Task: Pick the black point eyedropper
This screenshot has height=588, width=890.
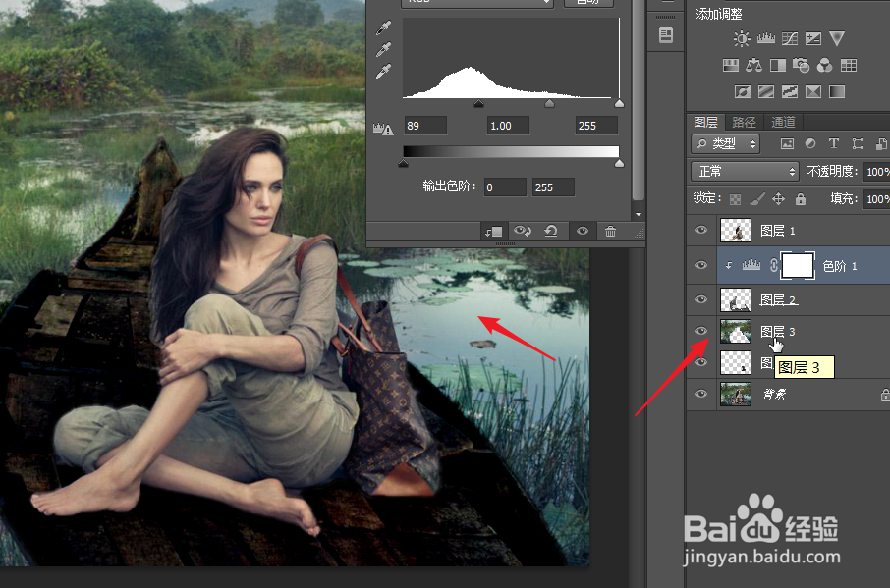Action: pyautogui.click(x=384, y=27)
